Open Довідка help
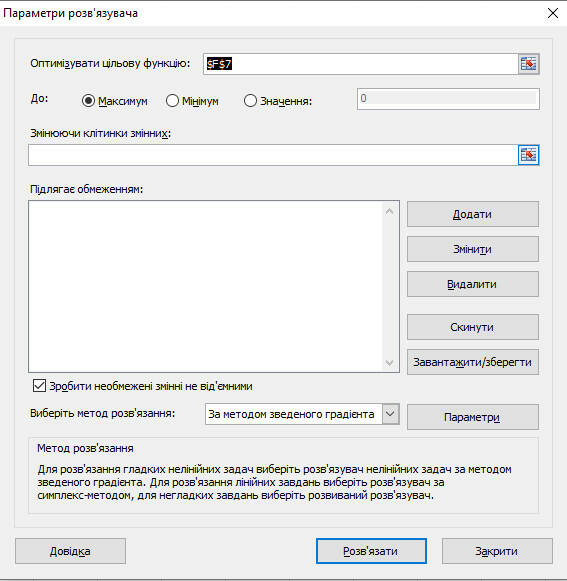This screenshot has height=581, width=567. pyautogui.click(x=70, y=551)
